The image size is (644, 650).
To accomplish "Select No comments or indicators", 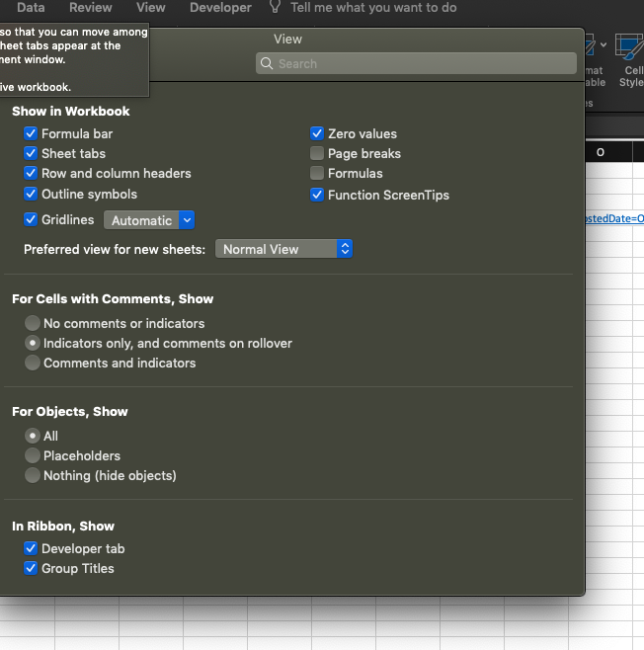I will 33,323.
